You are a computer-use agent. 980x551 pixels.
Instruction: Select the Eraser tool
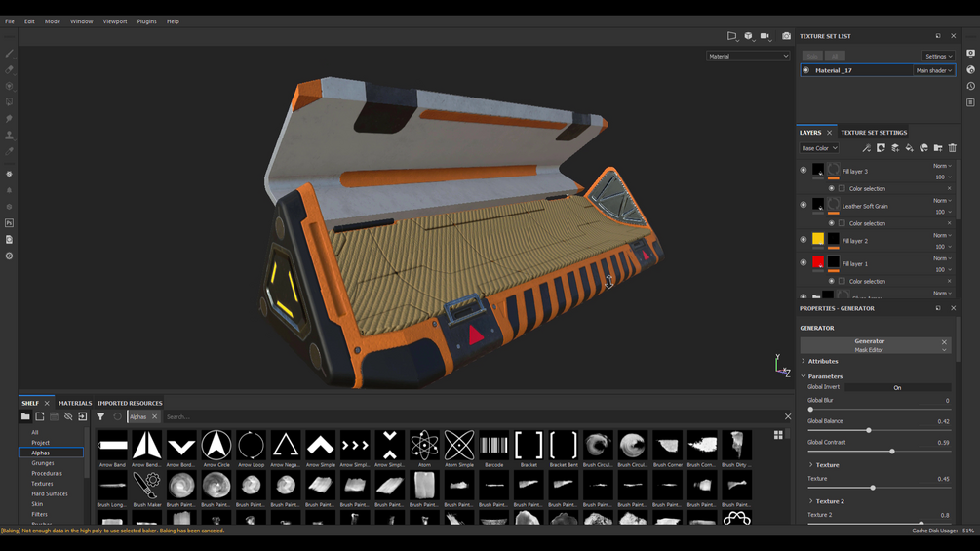10,69
